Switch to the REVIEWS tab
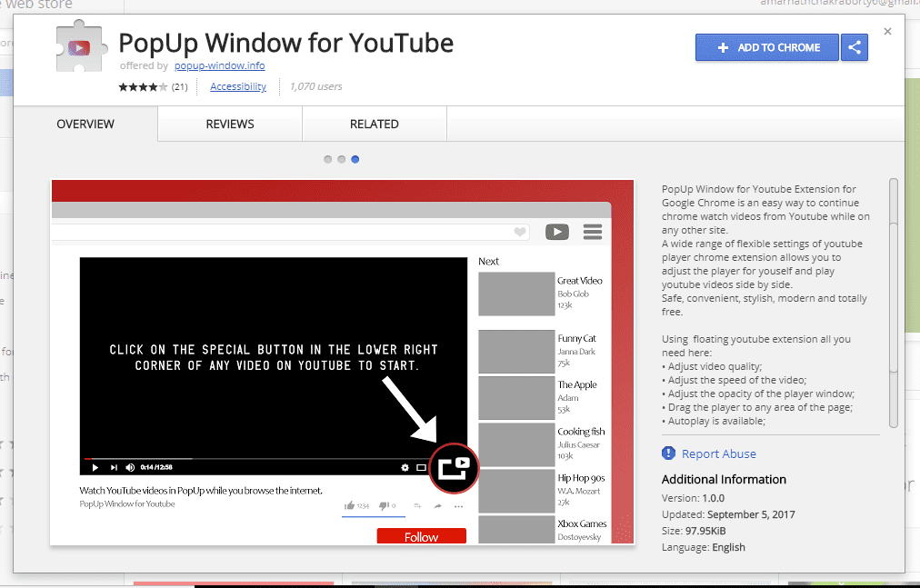 tap(230, 124)
